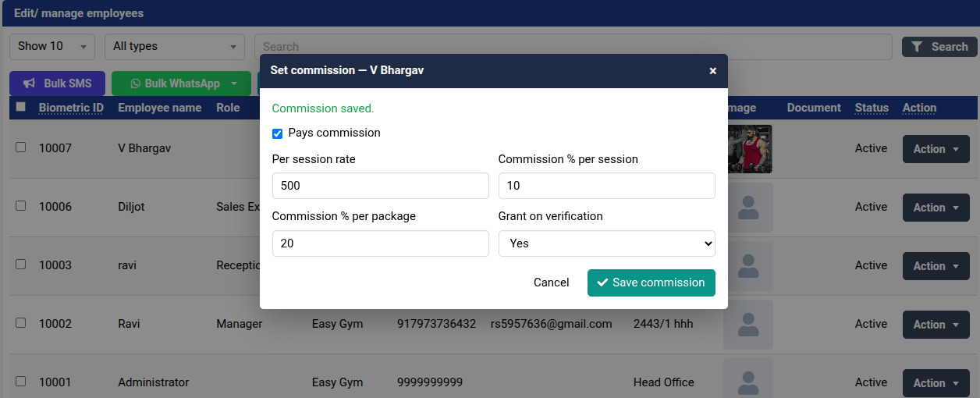The height and width of the screenshot is (398, 980).
Task: Click the Head Office address cell
Action: click(x=663, y=382)
